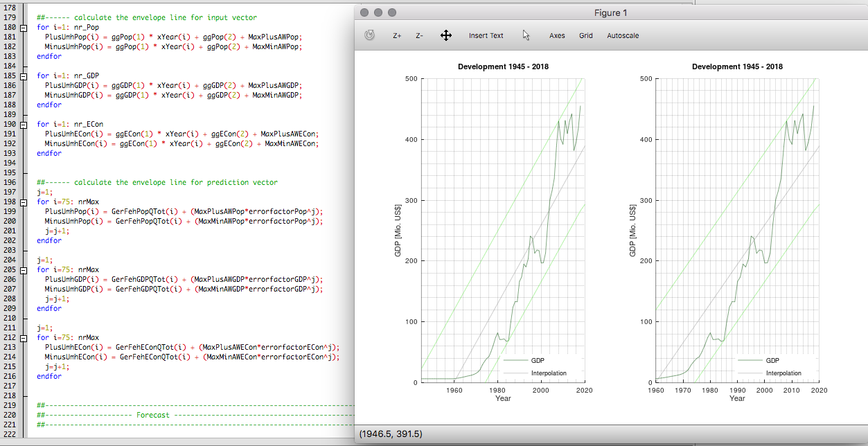
Task: Click line number 222 in the editor margin
Action: pyautogui.click(x=10, y=435)
